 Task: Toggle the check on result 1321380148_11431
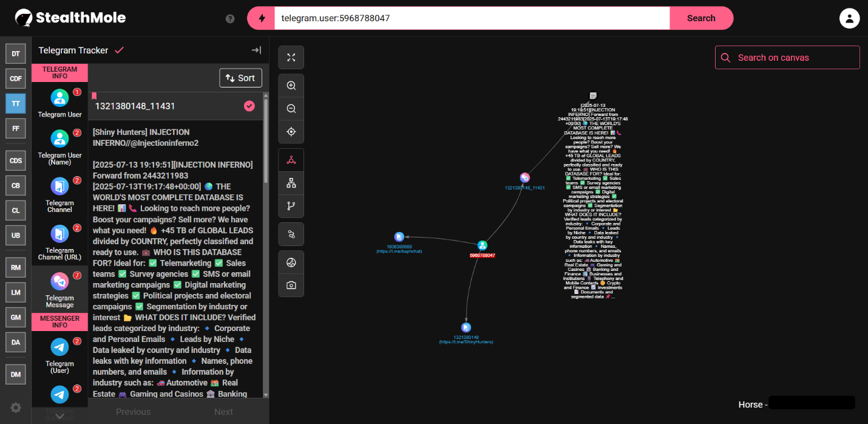(x=249, y=106)
